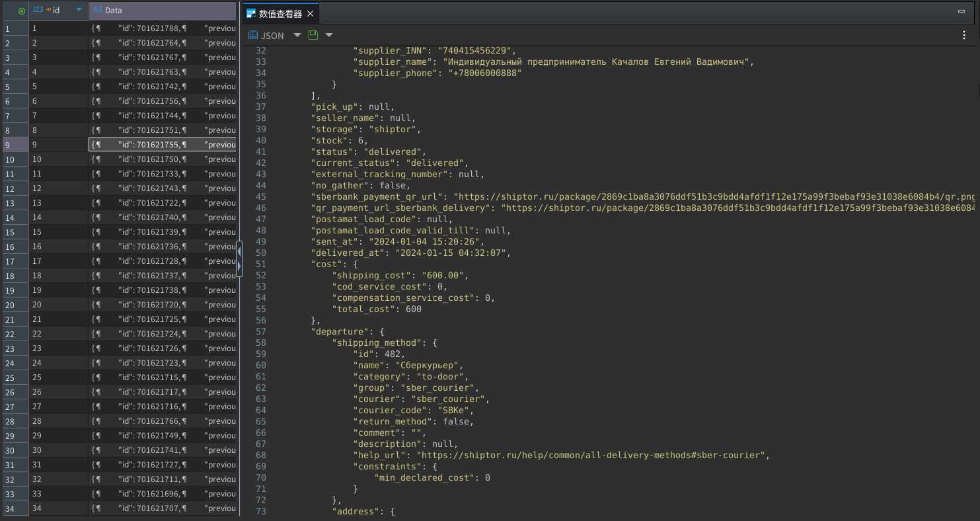This screenshot has height=521, width=980.
Task: Select row number 1 header
Action: pos(15,28)
